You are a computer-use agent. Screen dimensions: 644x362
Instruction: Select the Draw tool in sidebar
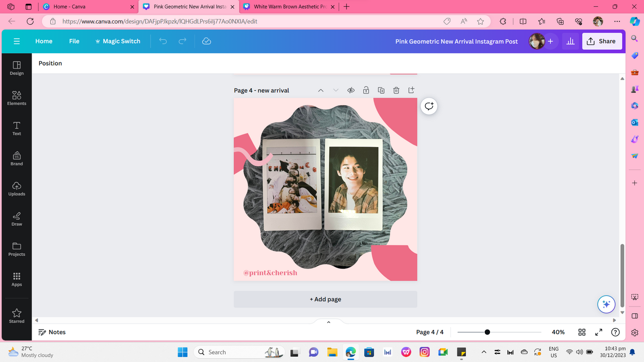(x=16, y=219)
